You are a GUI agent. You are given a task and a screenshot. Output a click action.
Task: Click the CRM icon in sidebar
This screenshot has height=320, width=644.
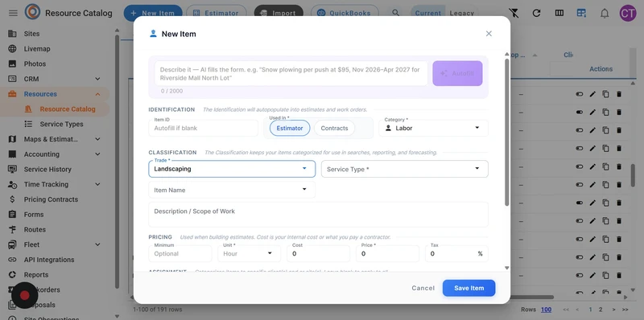[x=12, y=79]
